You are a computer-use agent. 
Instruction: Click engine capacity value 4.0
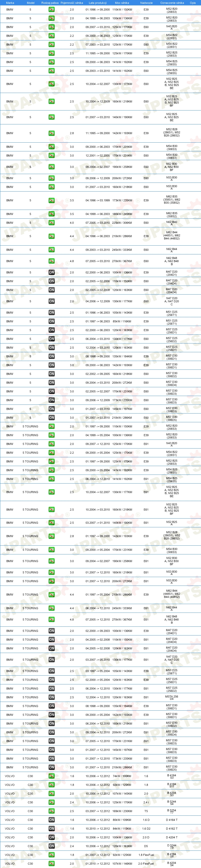pos(72,223)
